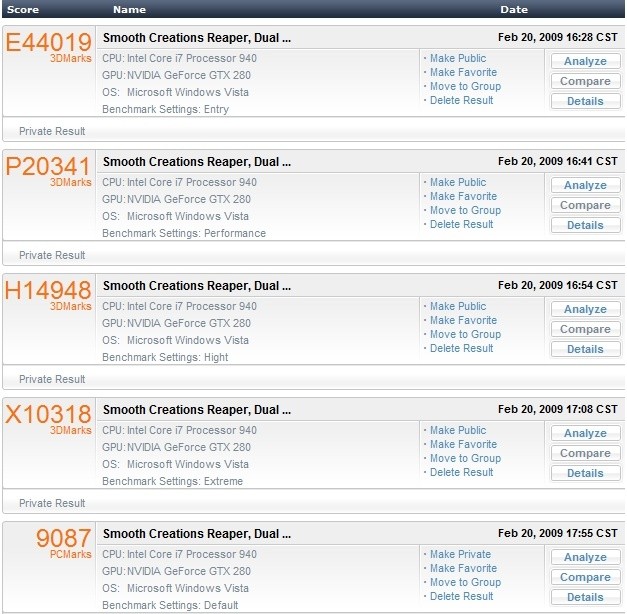The height and width of the screenshot is (614, 627).
Task: Click Analyze for the 9087 PCMarks result
Action: tap(585, 557)
